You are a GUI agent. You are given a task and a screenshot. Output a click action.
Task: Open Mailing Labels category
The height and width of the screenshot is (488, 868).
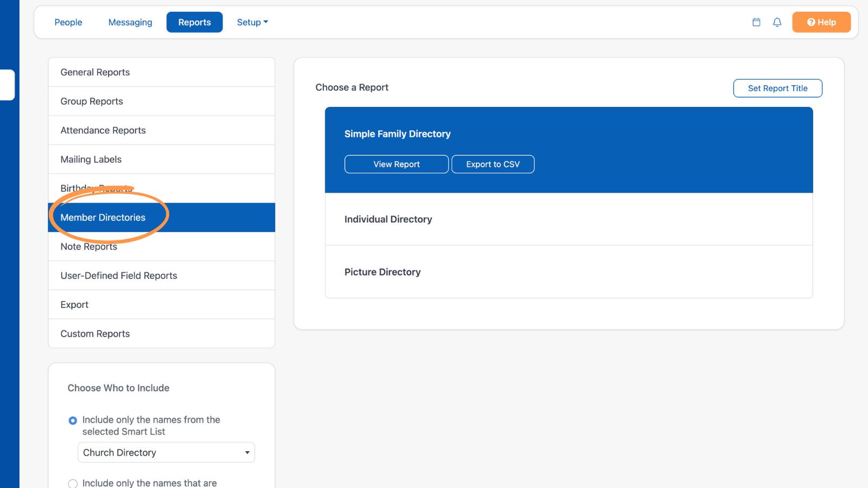tap(162, 159)
